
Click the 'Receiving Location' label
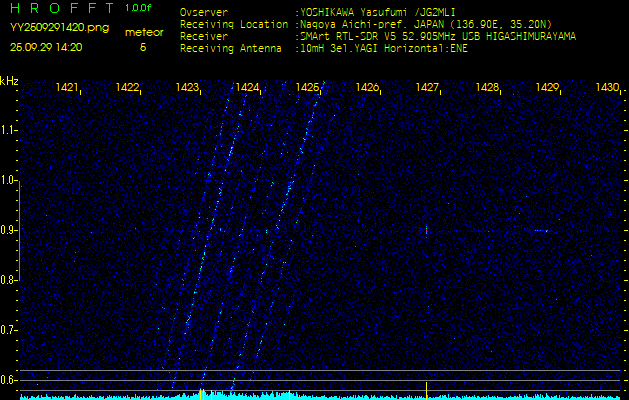[234, 24]
